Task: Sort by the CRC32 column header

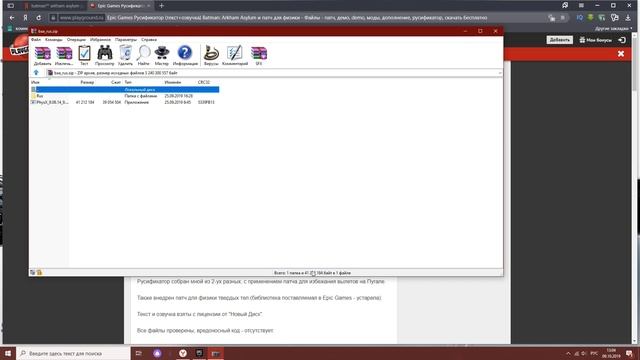Action: [x=203, y=82]
